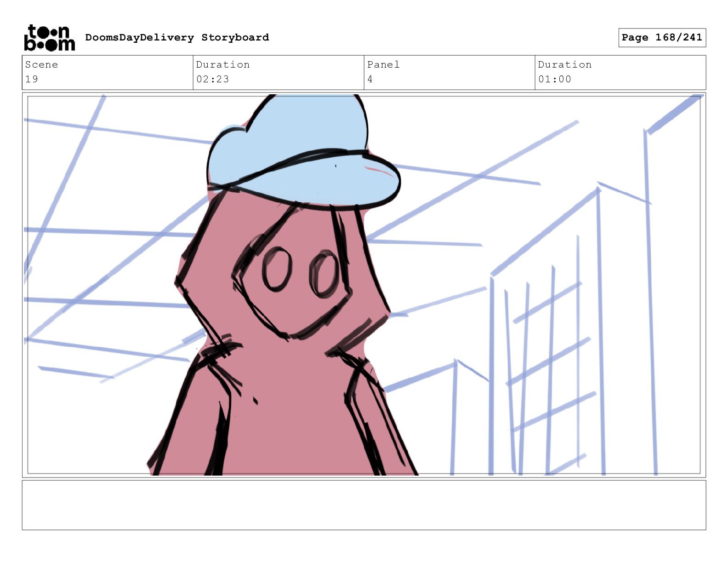Screen dimensions: 728x563
Task: Click the Panel label in header
Action: [383, 65]
